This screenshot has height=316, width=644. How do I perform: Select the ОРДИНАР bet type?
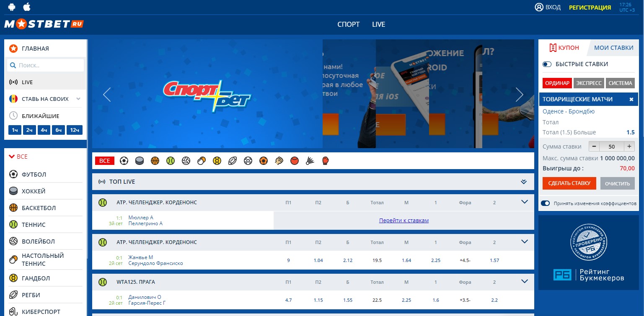(557, 83)
